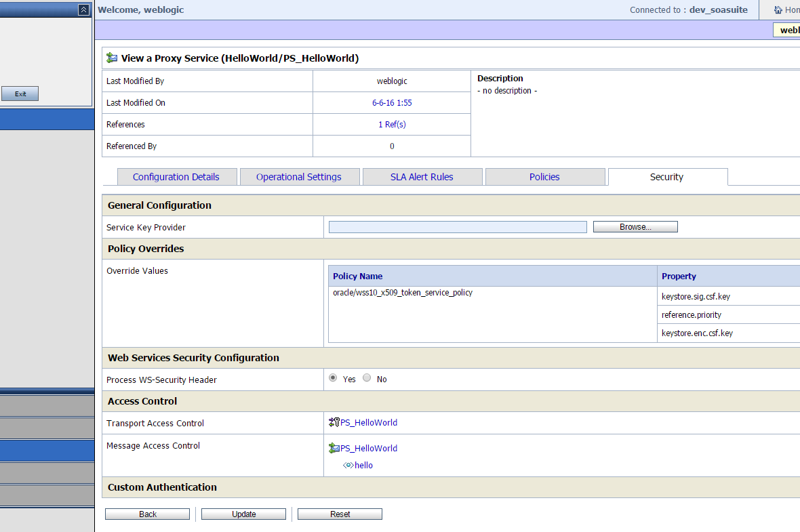Click inside the Service Key Provider field
This screenshot has height=532, width=800.
[x=457, y=226]
